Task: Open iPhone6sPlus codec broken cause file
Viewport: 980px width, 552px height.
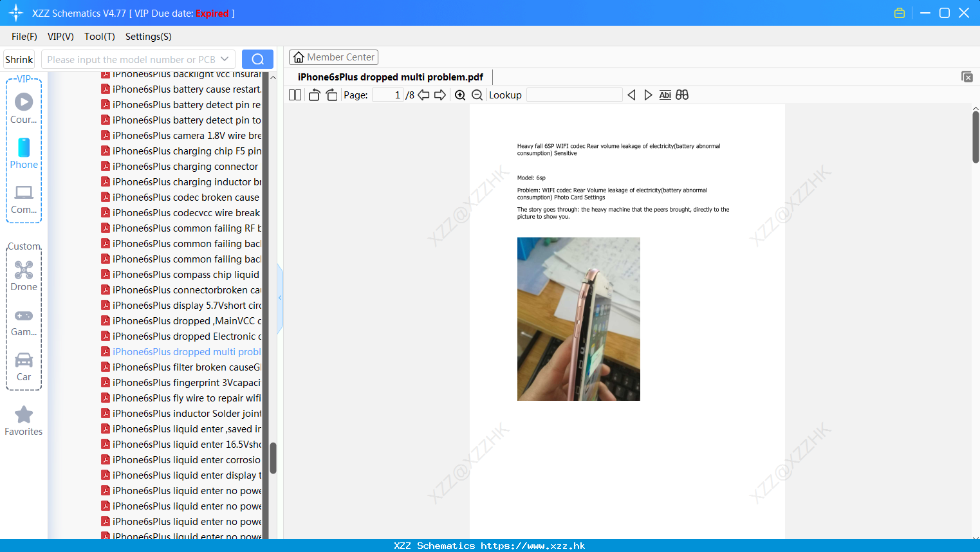Action: tap(181, 198)
